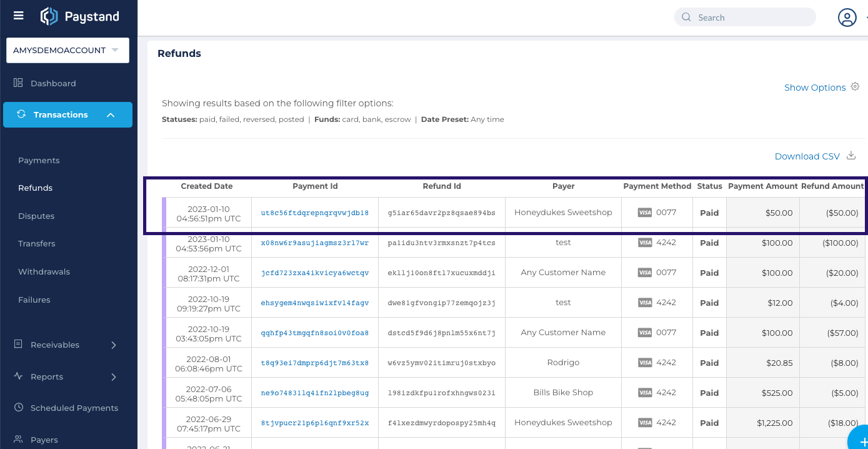Click refund id w6vz5ymv02itimruj0stxbyo
Screen dimensions: 868x449
click(x=441, y=363)
